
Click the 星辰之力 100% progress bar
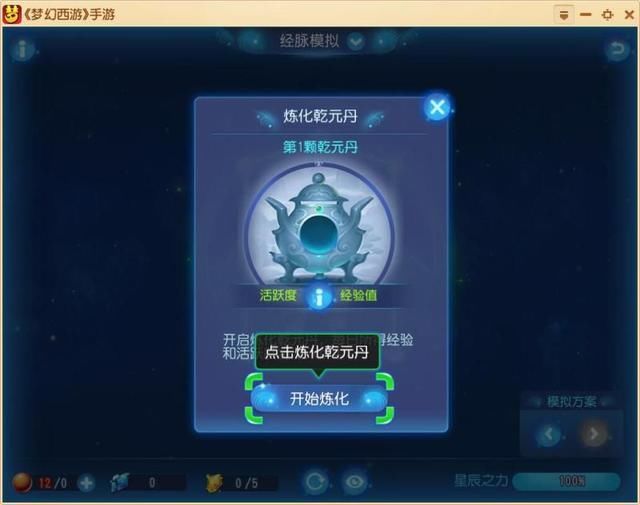[567, 481]
